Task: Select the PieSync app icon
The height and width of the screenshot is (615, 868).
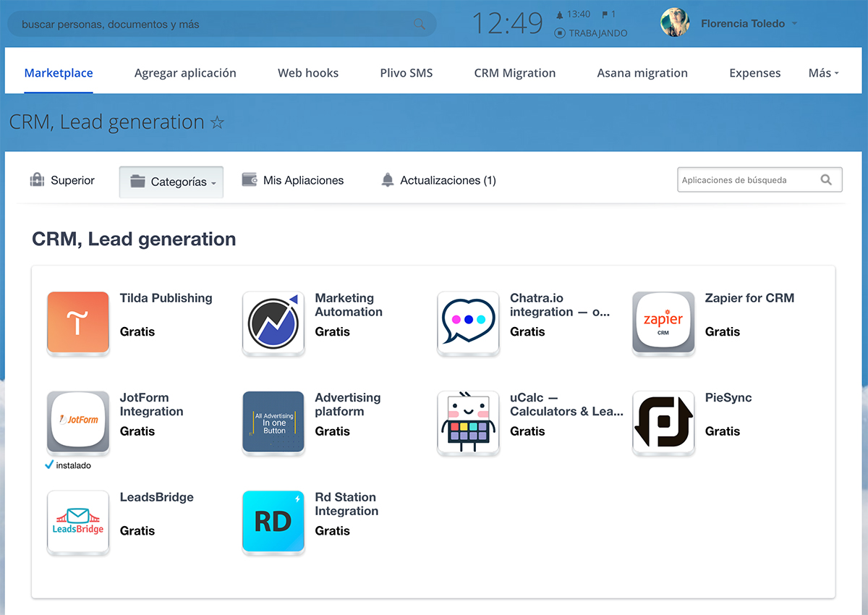Action: click(x=663, y=423)
